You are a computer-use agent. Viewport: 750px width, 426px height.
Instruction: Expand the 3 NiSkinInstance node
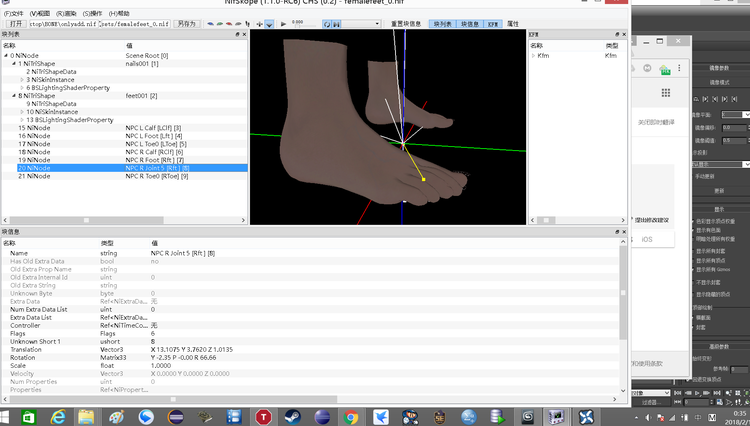point(22,80)
